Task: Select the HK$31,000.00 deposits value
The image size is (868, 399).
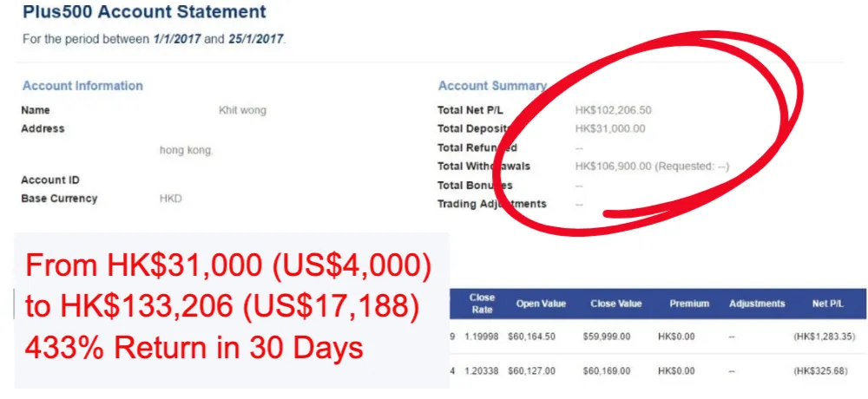Action: [610, 129]
